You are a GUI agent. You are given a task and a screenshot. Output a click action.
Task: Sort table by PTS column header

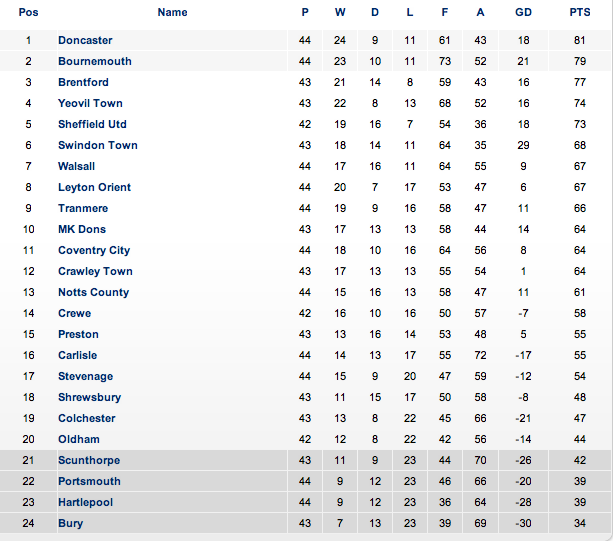tap(579, 12)
